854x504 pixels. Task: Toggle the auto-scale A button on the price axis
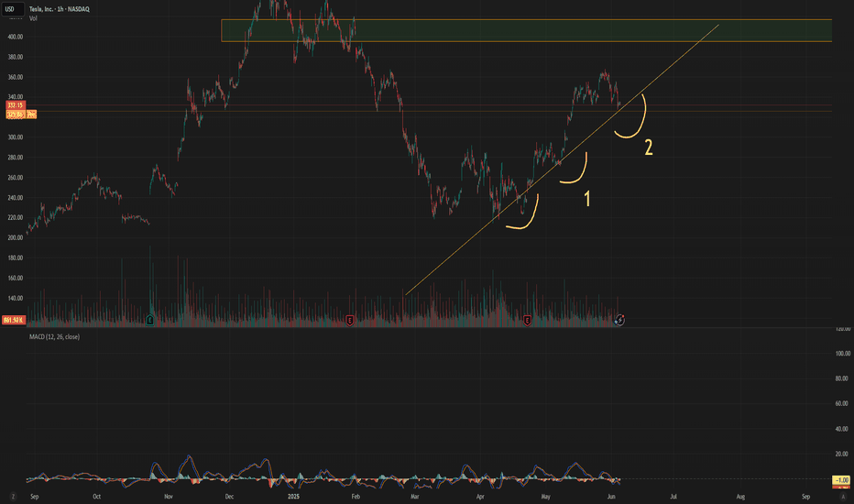[844, 497]
